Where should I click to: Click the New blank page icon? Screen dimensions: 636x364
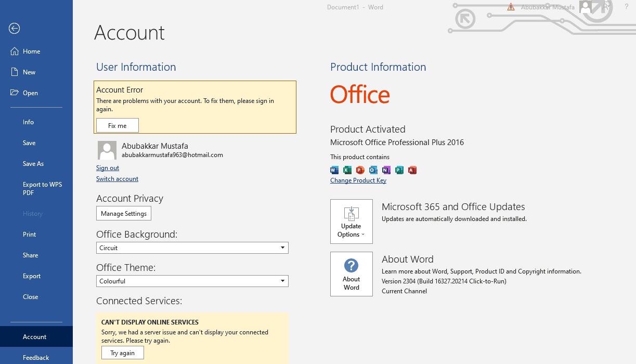coord(15,72)
